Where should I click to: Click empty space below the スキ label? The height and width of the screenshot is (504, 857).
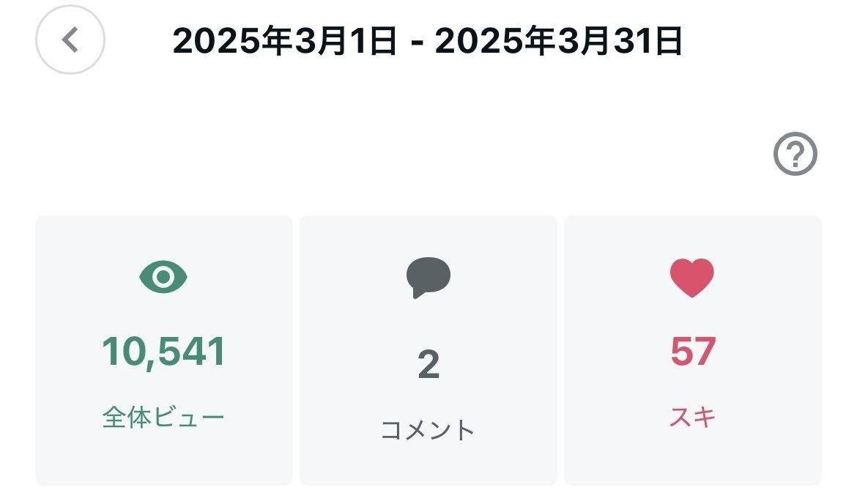click(x=692, y=460)
